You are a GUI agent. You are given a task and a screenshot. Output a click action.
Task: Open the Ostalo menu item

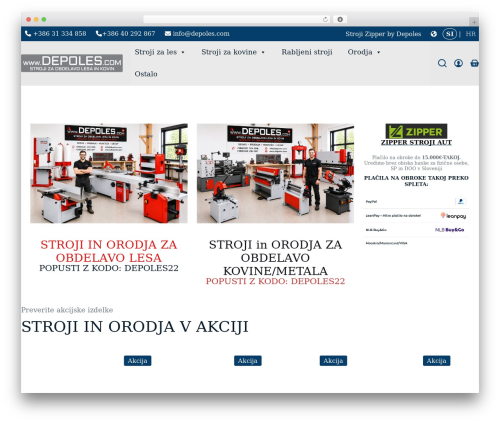146,74
